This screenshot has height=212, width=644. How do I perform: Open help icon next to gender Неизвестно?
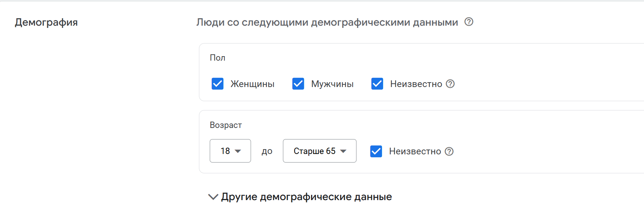click(450, 84)
